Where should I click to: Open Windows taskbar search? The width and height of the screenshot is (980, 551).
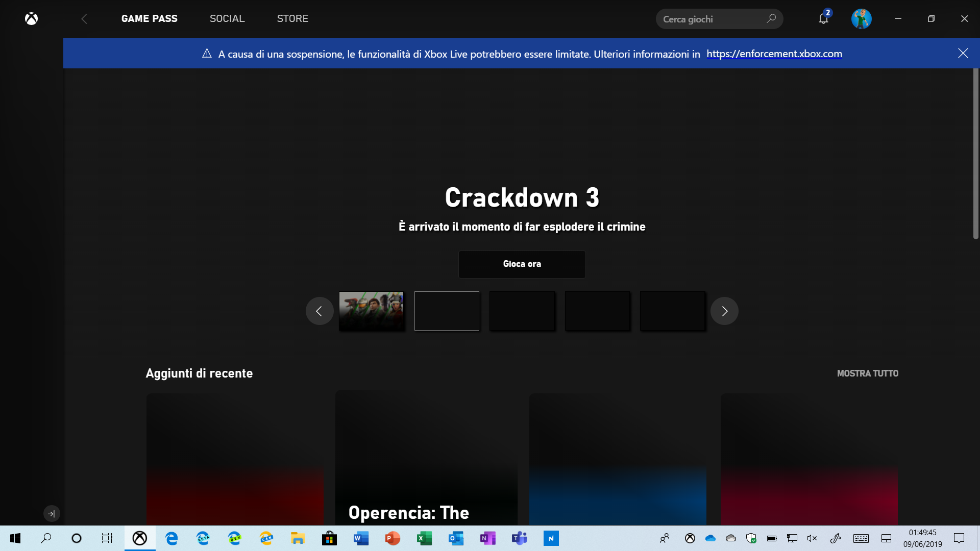click(46, 538)
